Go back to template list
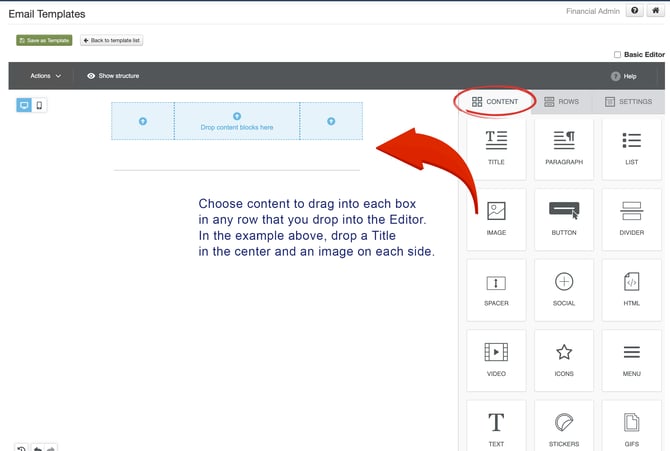 [112, 40]
